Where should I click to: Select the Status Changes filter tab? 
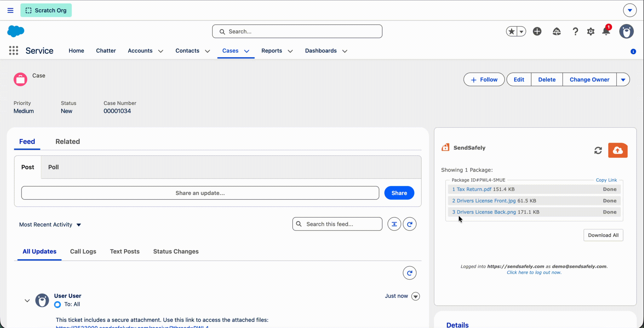[176, 252]
